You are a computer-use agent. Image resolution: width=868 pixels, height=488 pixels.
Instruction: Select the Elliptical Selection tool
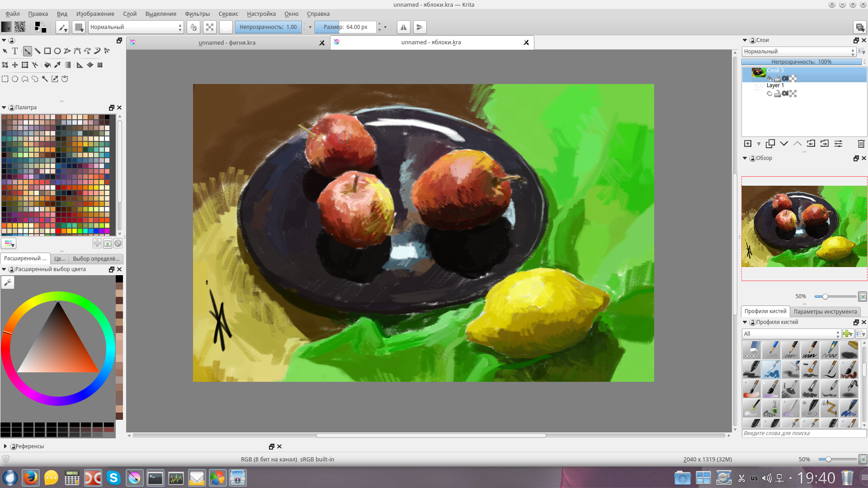point(15,79)
